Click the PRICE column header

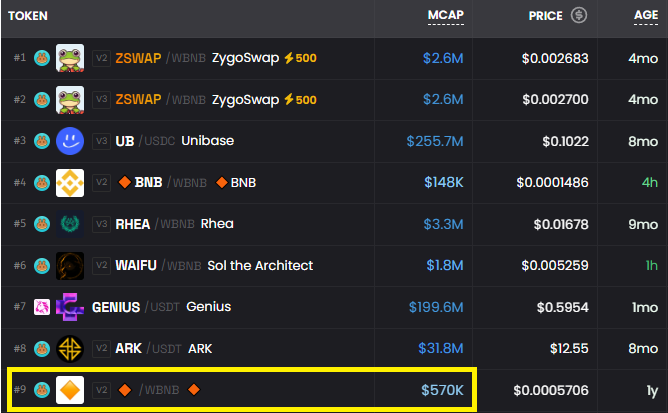(545, 16)
